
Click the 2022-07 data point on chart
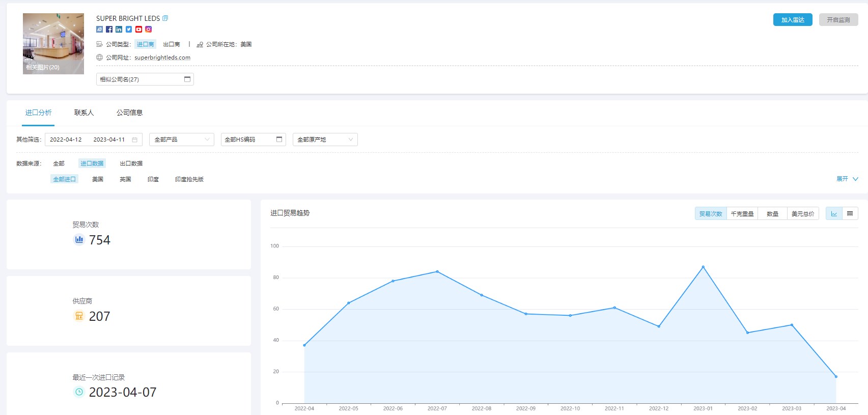(437, 271)
